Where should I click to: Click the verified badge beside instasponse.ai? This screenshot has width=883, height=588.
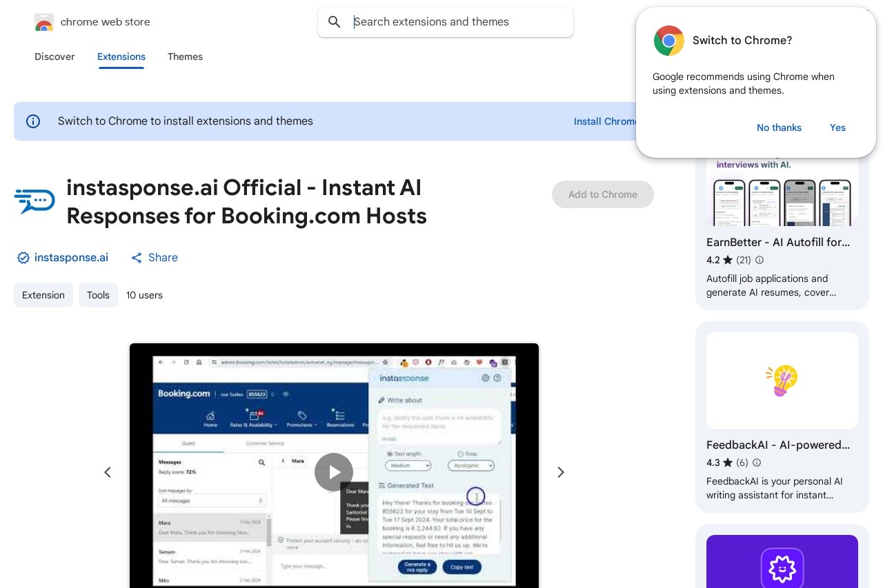click(x=23, y=258)
